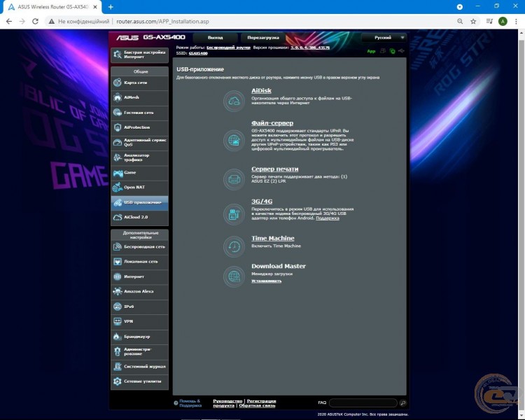Open Анализатор трафика in the sidebar
The height and width of the screenshot is (420, 525).
(139, 157)
